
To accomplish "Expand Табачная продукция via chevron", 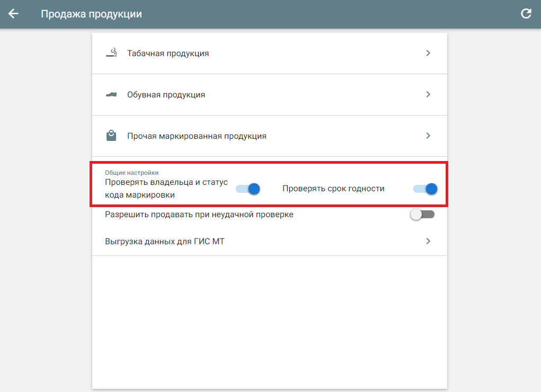I will tap(428, 53).
